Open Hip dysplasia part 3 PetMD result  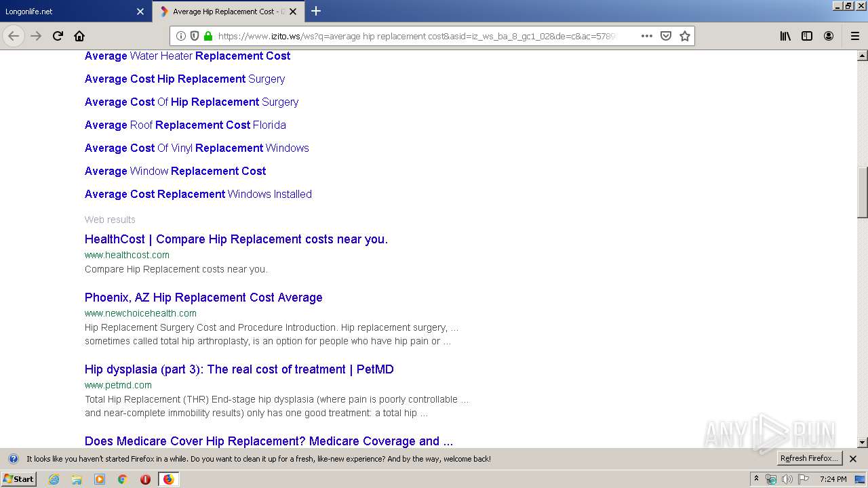[x=239, y=369]
